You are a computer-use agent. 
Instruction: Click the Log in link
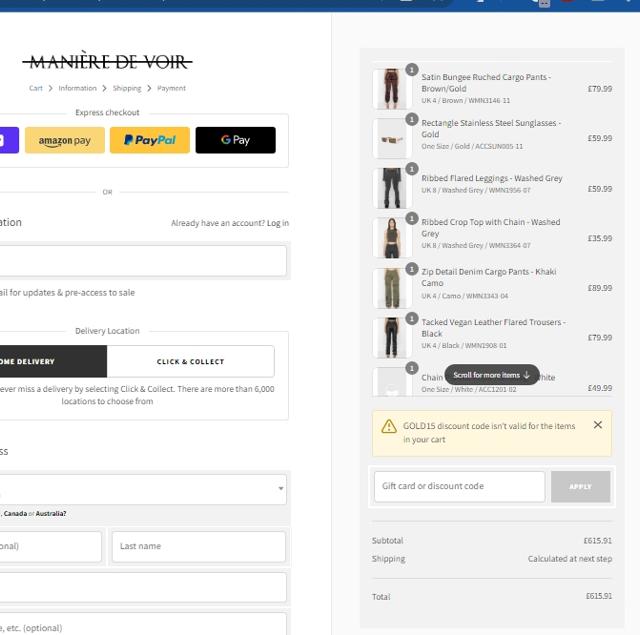[x=278, y=223]
